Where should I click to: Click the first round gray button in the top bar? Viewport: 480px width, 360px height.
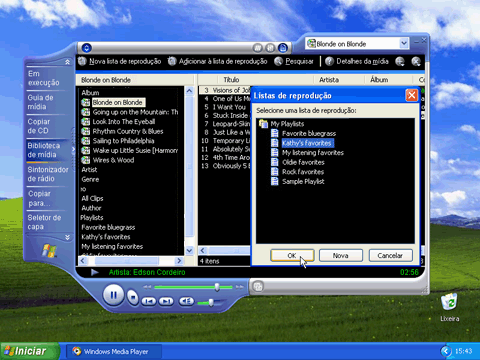(x=257, y=48)
